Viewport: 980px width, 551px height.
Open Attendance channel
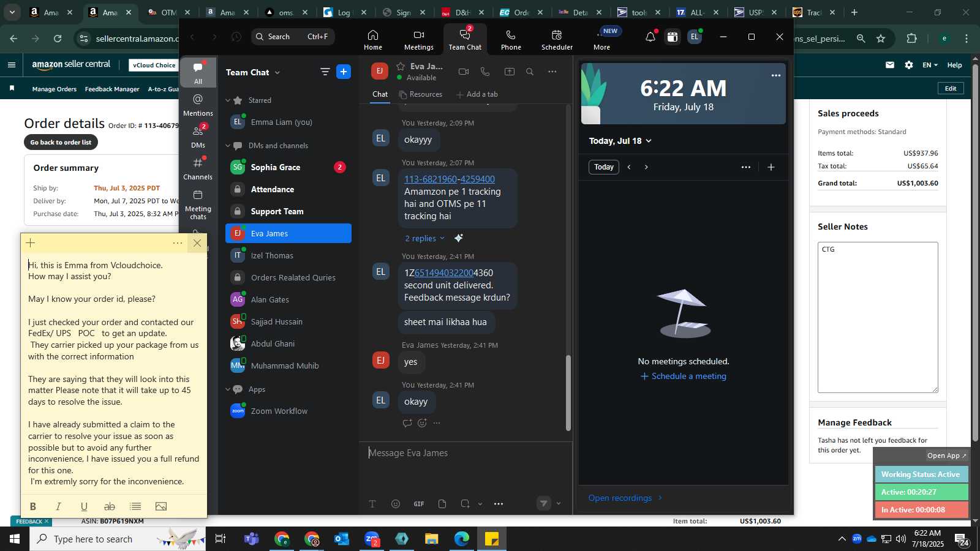pyautogui.click(x=288, y=189)
